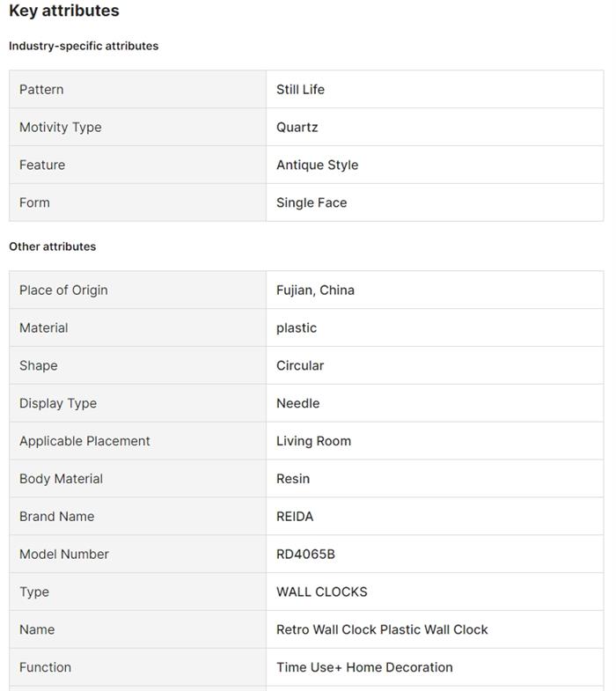The width and height of the screenshot is (616, 691).
Task: Click the "REIDA" brand name value
Action: 295,518
